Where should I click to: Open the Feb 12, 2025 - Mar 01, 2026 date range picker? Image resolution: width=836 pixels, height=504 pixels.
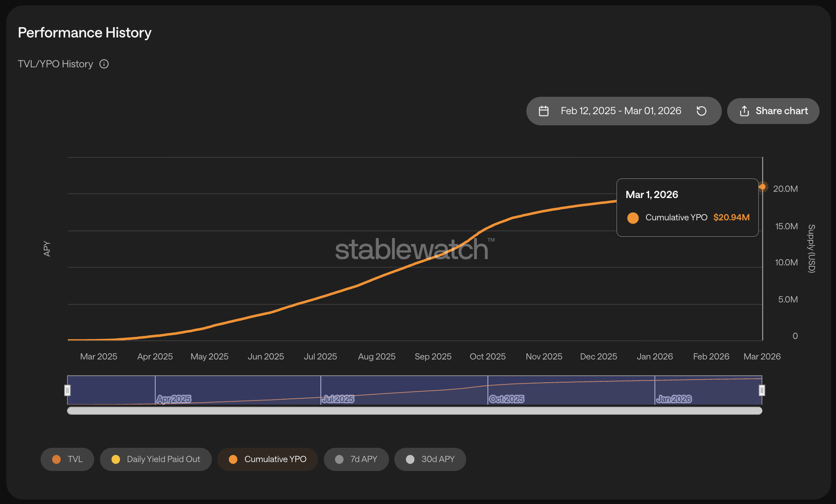621,111
